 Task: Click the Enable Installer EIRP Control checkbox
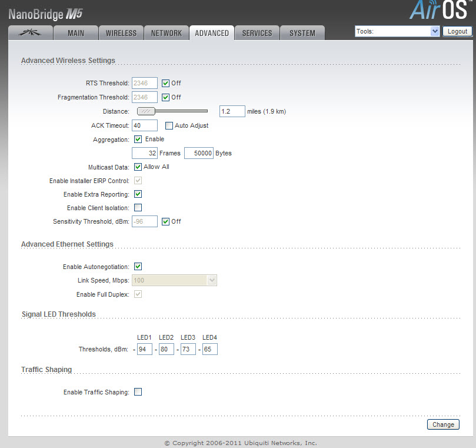(x=138, y=180)
